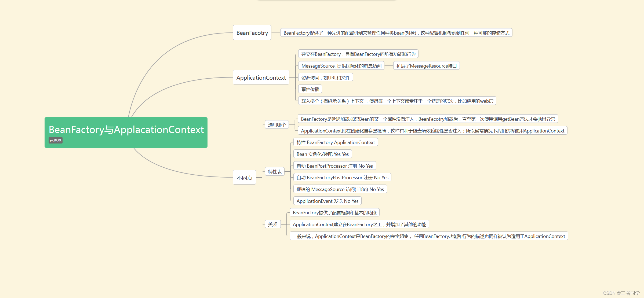Click node 事件传播
Image resolution: width=644 pixels, height=298 pixels.
coord(310,89)
